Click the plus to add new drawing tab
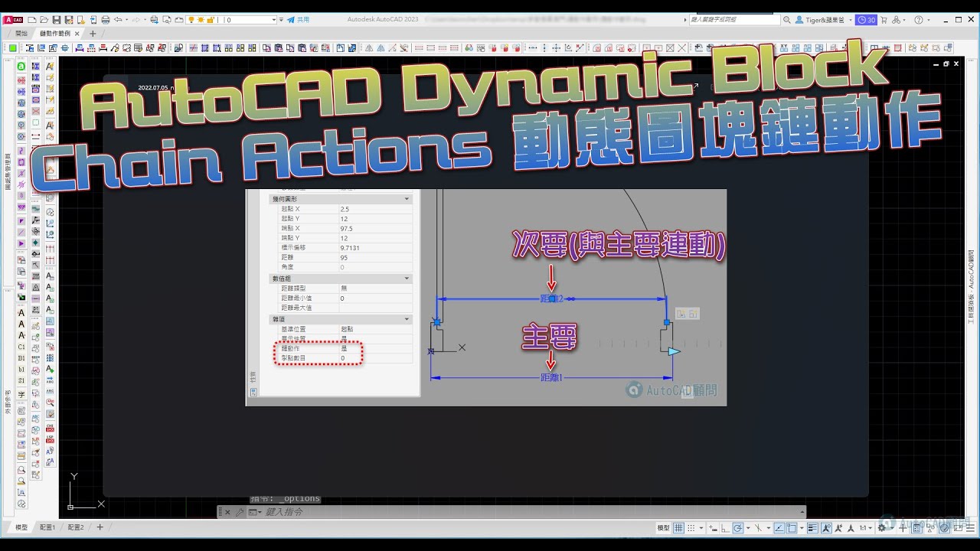The image size is (980, 551). (x=93, y=34)
